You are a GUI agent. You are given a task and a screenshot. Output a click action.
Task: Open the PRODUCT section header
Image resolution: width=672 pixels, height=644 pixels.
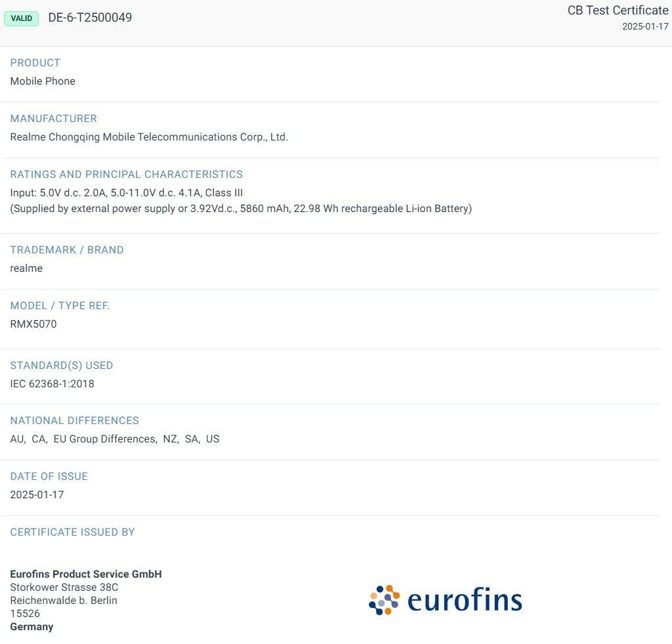tap(35, 62)
